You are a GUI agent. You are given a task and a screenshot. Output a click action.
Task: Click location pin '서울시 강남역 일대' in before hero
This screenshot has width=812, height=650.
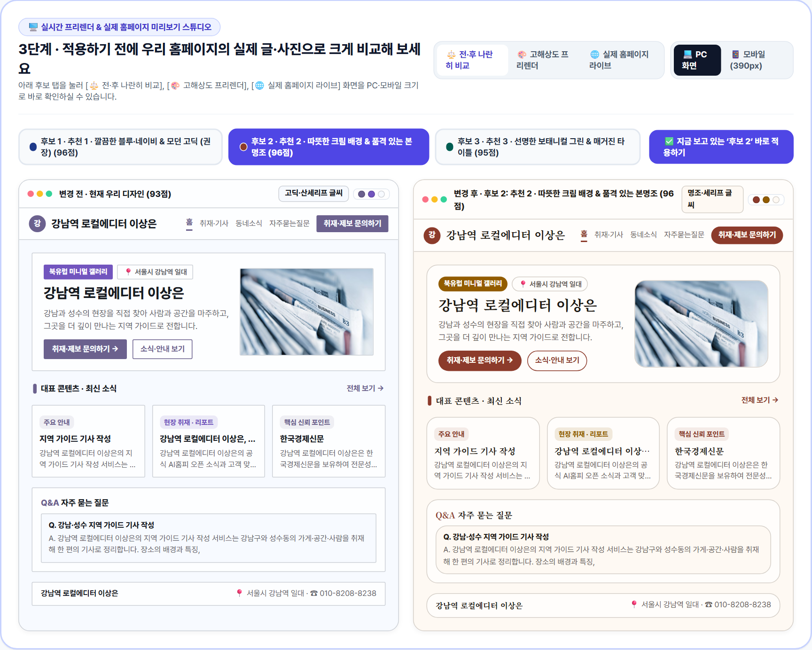click(x=156, y=272)
